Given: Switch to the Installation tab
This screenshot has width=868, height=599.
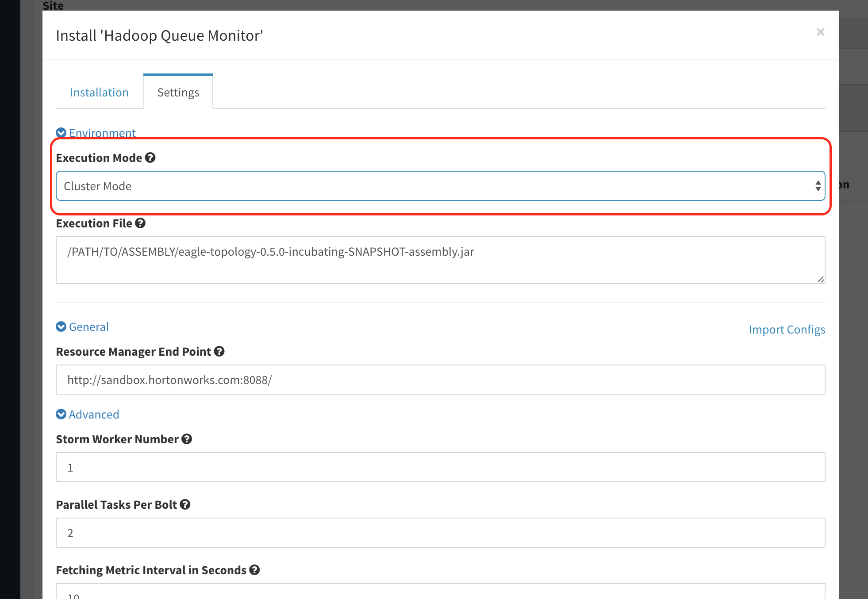Looking at the screenshot, I should [99, 92].
